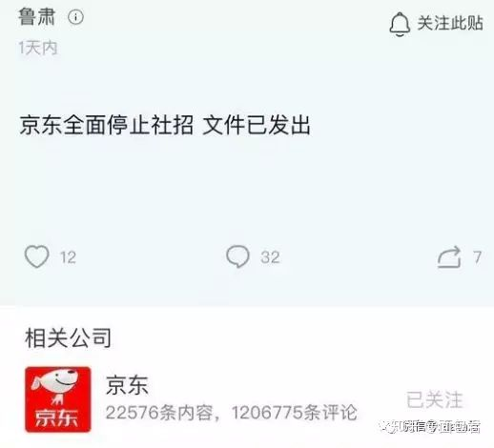Click the like count 12

[x=68, y=257]
